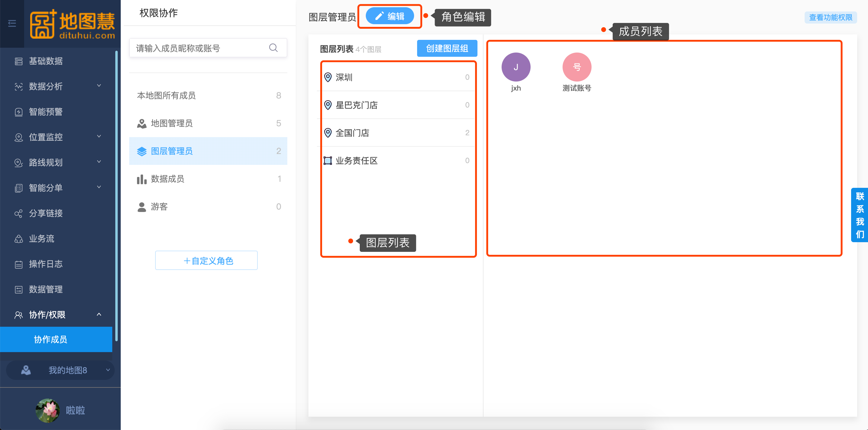Click the 地图慧 dituhui.com logo
Screen dimensions: 868x430
[72, 24]
